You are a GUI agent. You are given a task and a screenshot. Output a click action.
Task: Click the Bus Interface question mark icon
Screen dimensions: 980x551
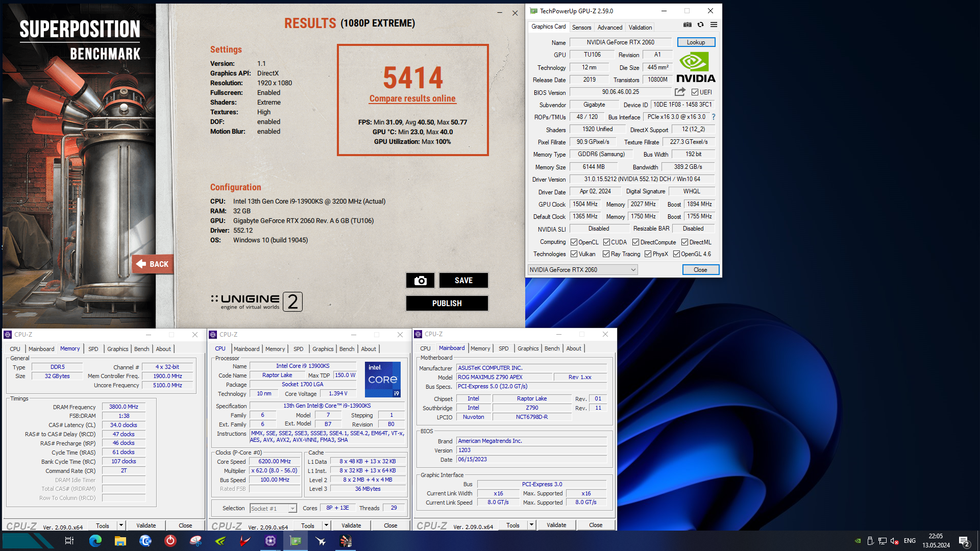click(x=714, y=117)
